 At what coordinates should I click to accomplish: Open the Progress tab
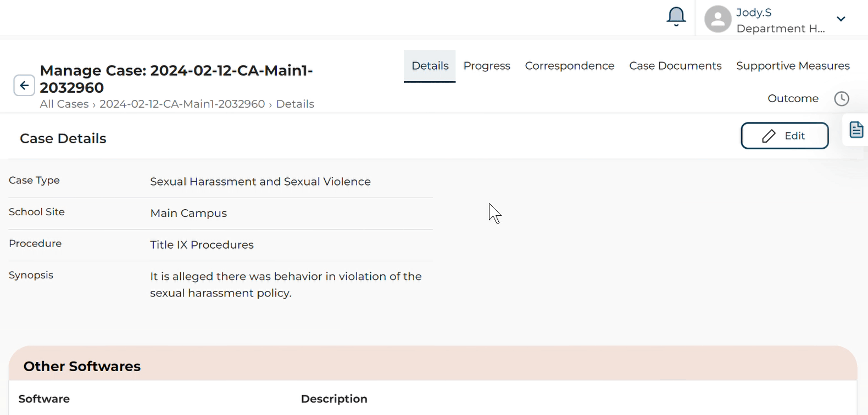(x=487, y=66)
